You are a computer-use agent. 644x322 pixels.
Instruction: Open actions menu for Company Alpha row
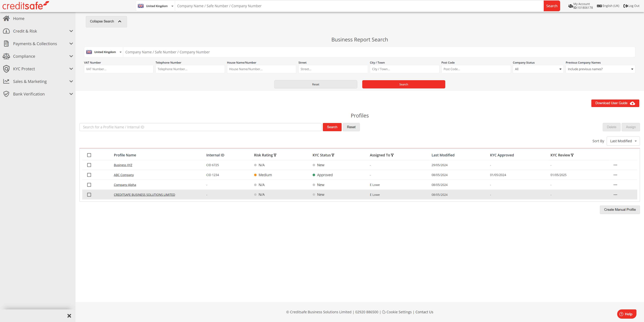click(x=615, y=185)
